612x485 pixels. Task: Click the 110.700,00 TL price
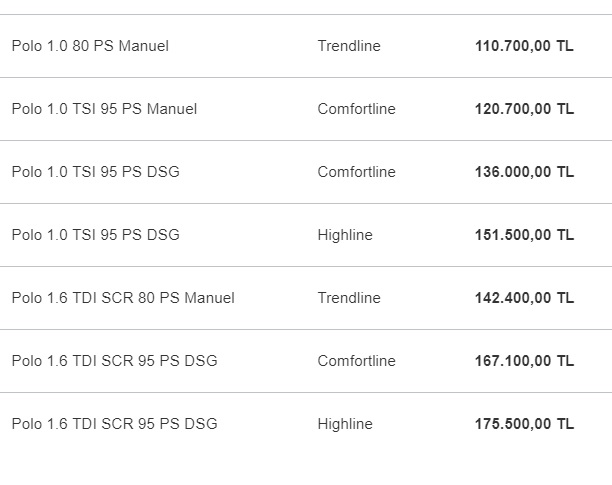[524, 46]
